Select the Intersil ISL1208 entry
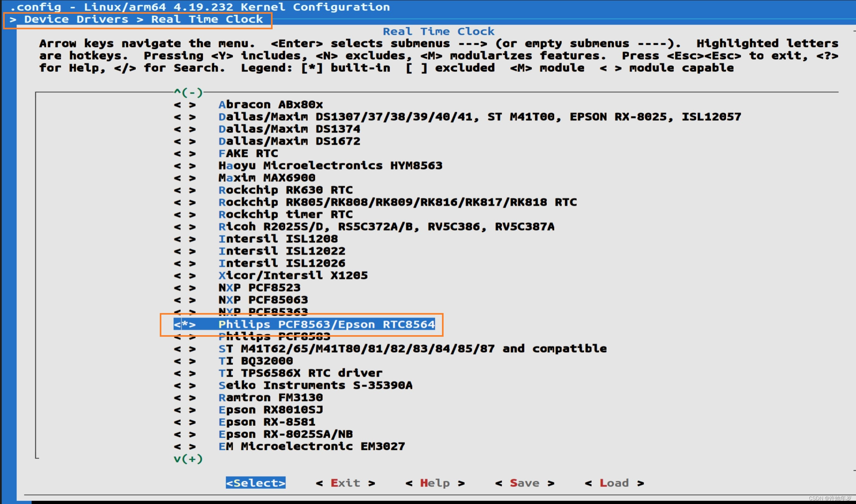 click(x=278, y=238)
